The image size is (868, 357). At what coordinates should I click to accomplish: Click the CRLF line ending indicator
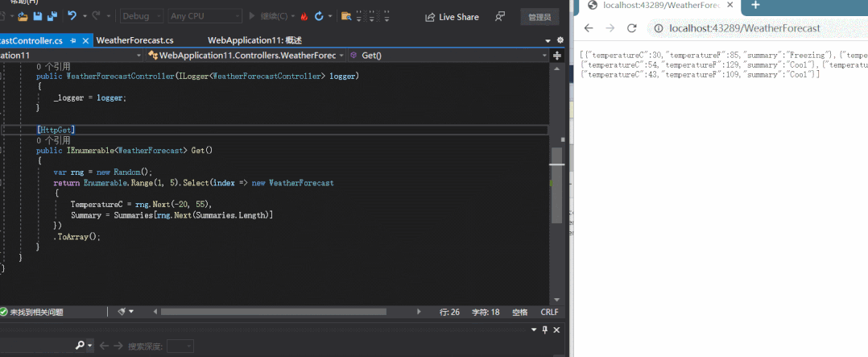[x=550, y=312]
